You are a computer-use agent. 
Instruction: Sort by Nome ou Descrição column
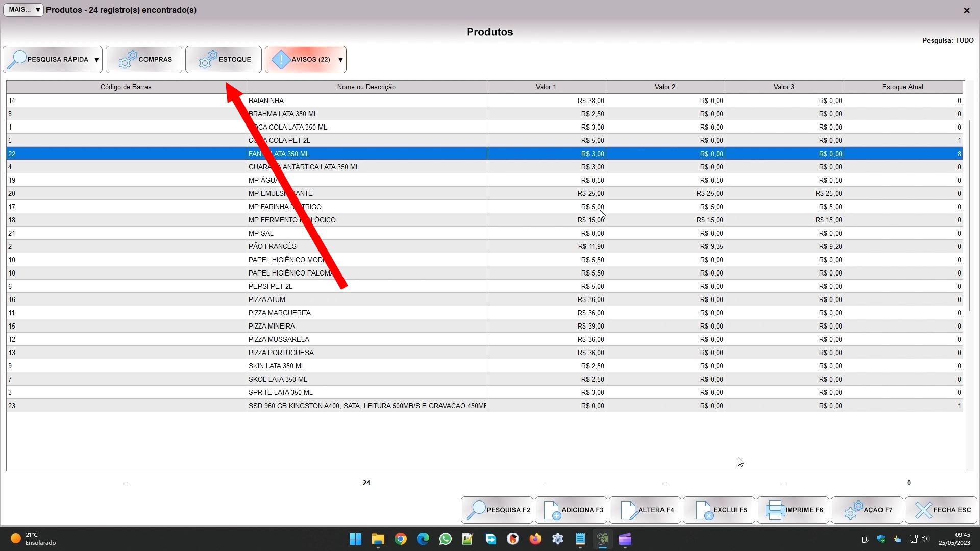pos(366,87)
